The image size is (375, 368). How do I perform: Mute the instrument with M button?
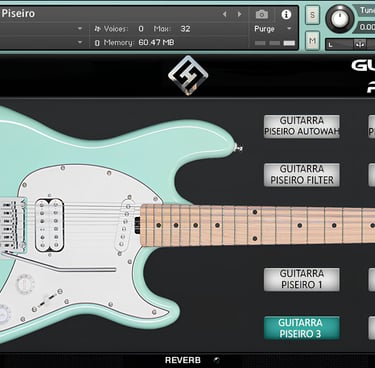(x=312, y=41)
